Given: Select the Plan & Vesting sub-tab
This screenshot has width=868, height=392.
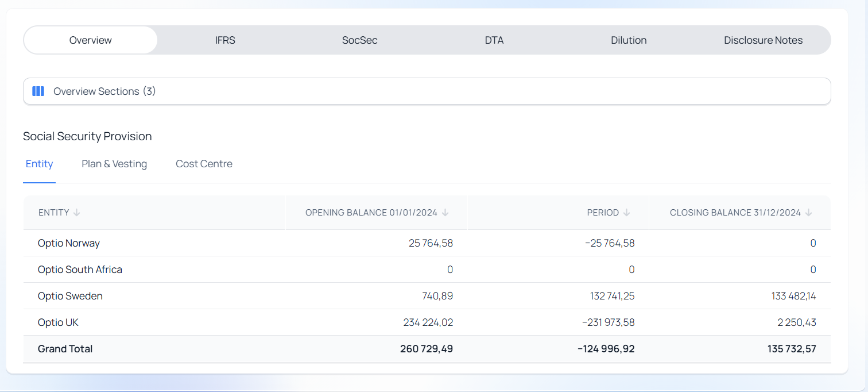Looking at the screenshot, I should coord(114,164).
